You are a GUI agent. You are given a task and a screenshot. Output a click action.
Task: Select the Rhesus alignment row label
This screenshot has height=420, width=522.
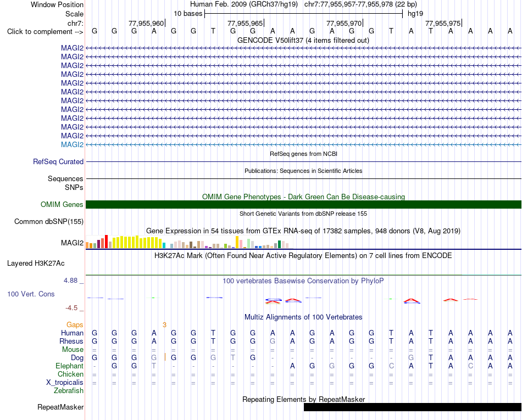(71, 341)
